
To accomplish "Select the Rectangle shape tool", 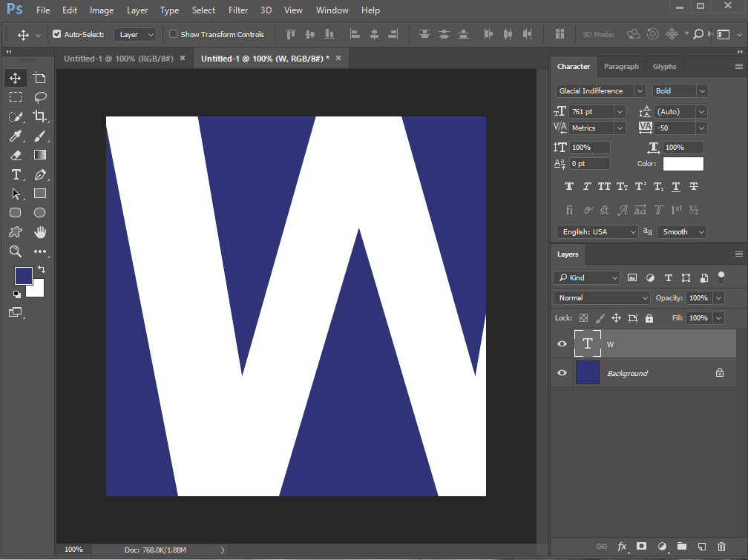I will pyautogui.click(x=40, y=194).
